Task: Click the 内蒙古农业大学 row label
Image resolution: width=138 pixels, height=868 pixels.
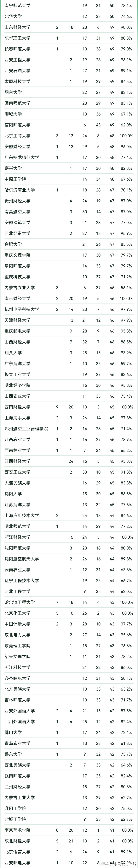Action: click(20, 288)
